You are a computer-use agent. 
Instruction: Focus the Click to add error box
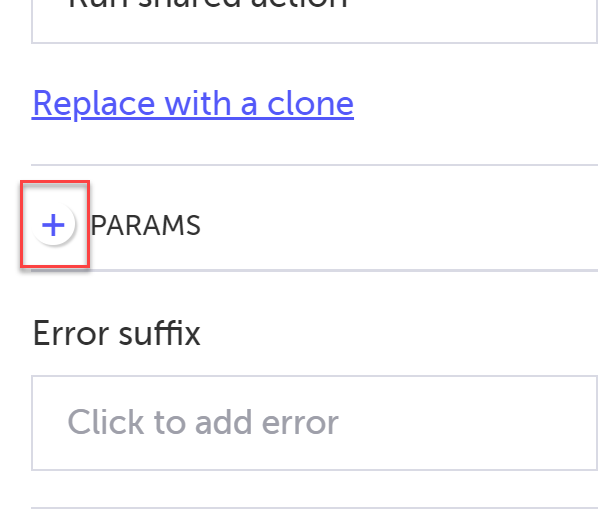point(314,423)
